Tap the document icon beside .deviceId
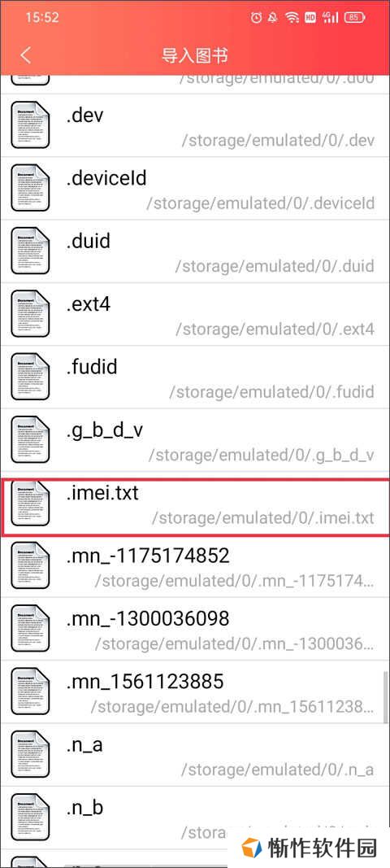 [30, 188]
